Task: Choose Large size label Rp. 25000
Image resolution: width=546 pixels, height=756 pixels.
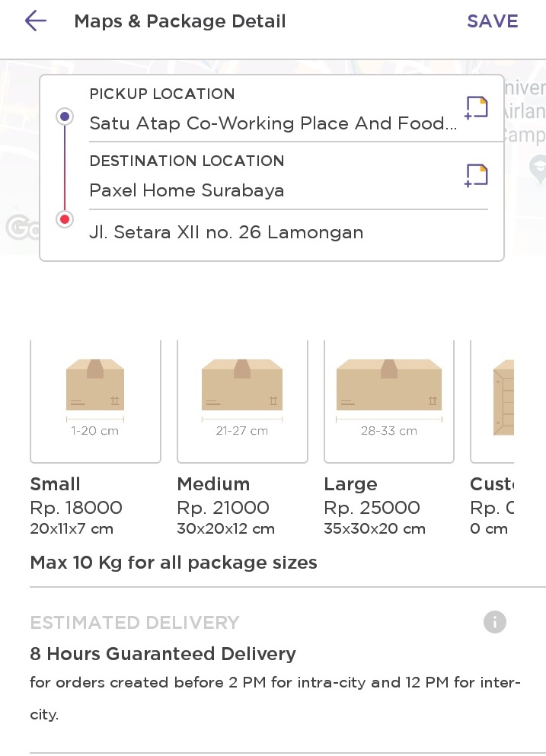Action: (372, 506)
